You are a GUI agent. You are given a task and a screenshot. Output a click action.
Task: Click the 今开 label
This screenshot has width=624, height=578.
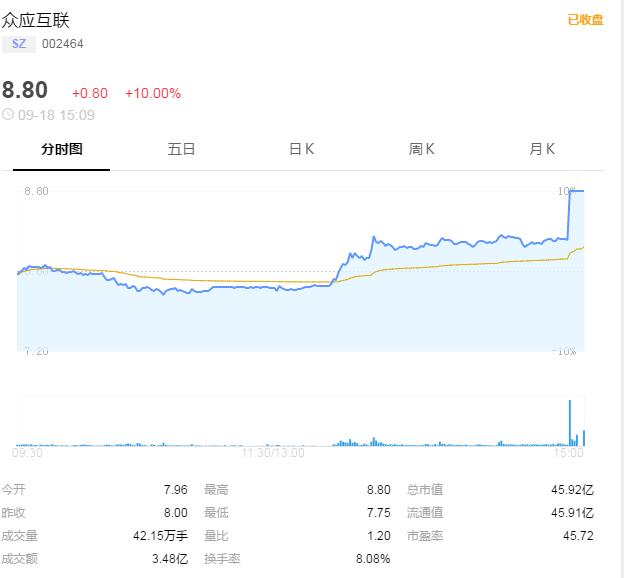tap(14, 490)
